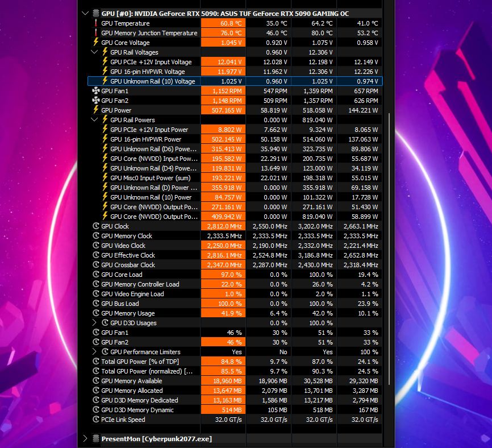Click the 144.221 W average GPU Power value
This screenshot has height=448, width=492.
point(363,110)
